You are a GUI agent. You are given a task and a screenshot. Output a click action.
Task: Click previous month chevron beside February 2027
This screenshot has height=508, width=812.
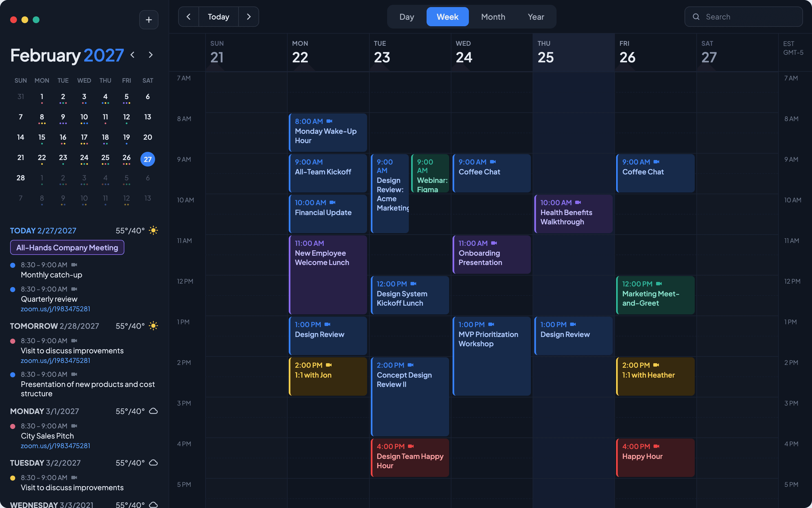click(133, 55)
